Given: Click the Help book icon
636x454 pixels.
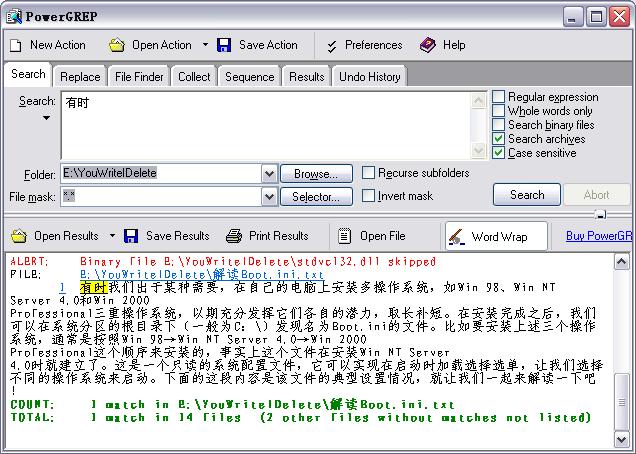Looking at the screenshot, I should pyautogui.click(x=428, y=45).
